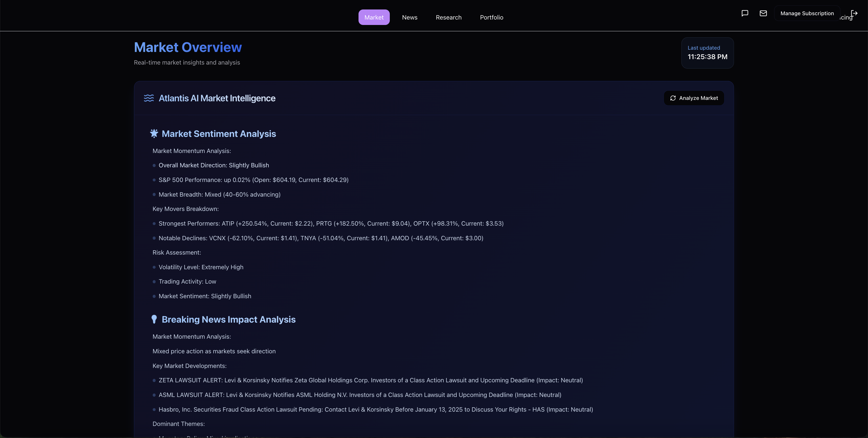Image resolution: width=868 pixels, height=438 pixels.
Task: Click the Hasbro Securities Fraud news item
Action: pos(375,409)
